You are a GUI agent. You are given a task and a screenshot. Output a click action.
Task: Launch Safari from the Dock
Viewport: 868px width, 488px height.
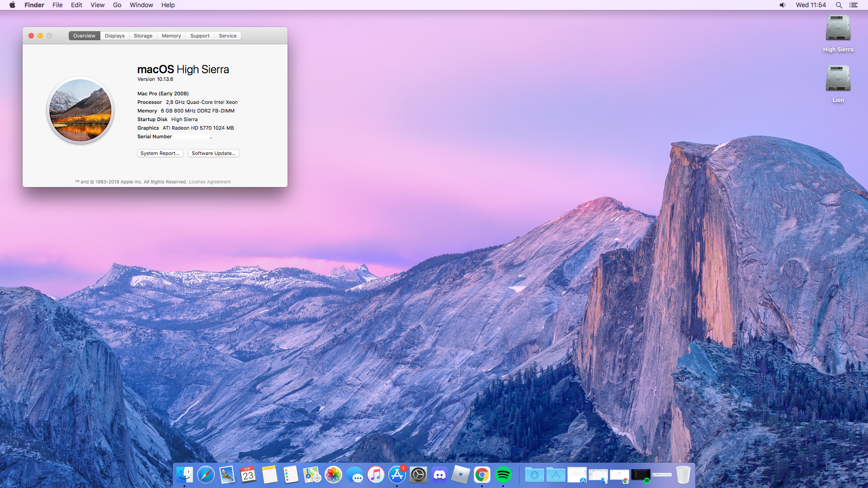pyautogui.click(x=206, y=475)
